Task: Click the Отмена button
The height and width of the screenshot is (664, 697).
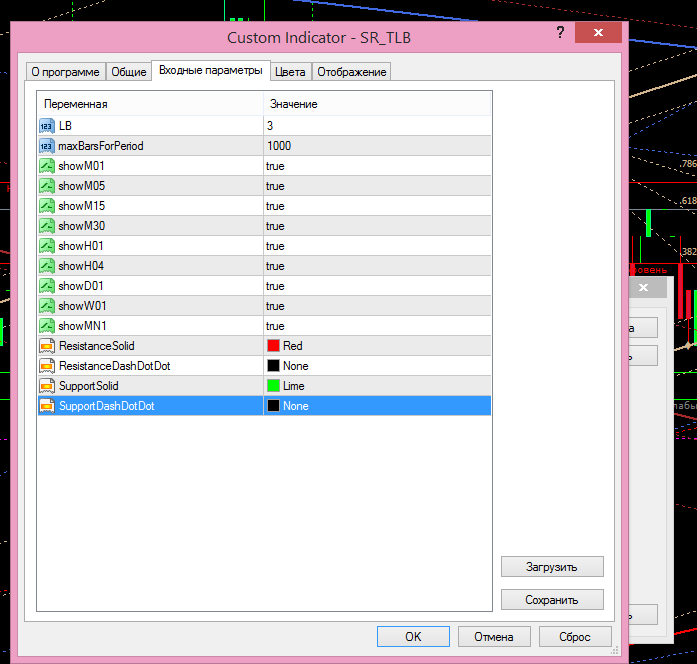Action: coord(494,636)
